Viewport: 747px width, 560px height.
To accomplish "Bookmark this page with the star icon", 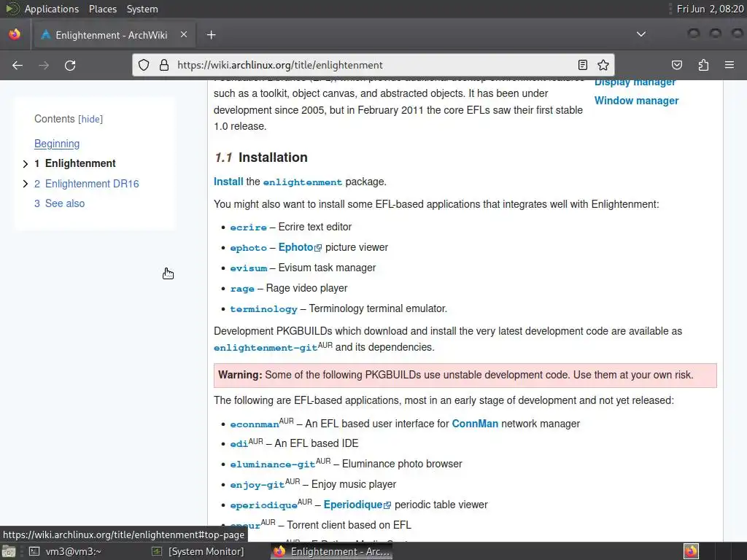I will coord(603,65).
